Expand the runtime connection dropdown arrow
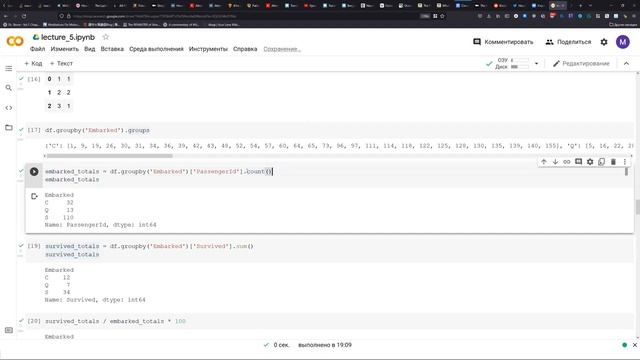 536,64
